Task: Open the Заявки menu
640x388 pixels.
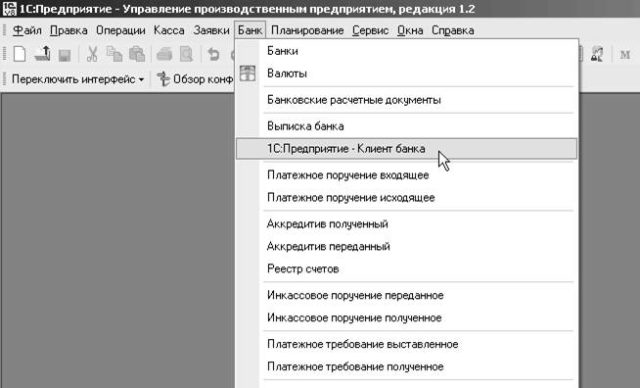Action: 211,31
